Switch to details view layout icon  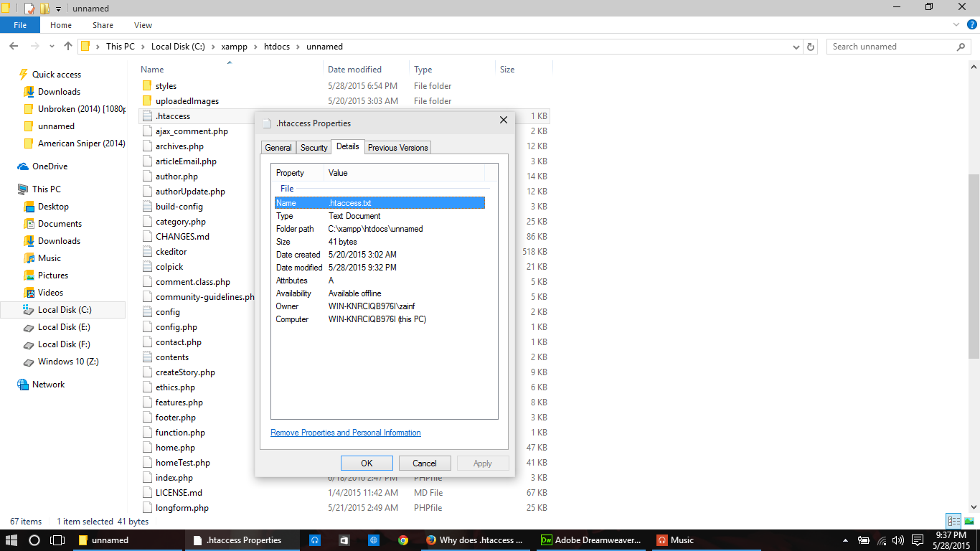point(953,522)
